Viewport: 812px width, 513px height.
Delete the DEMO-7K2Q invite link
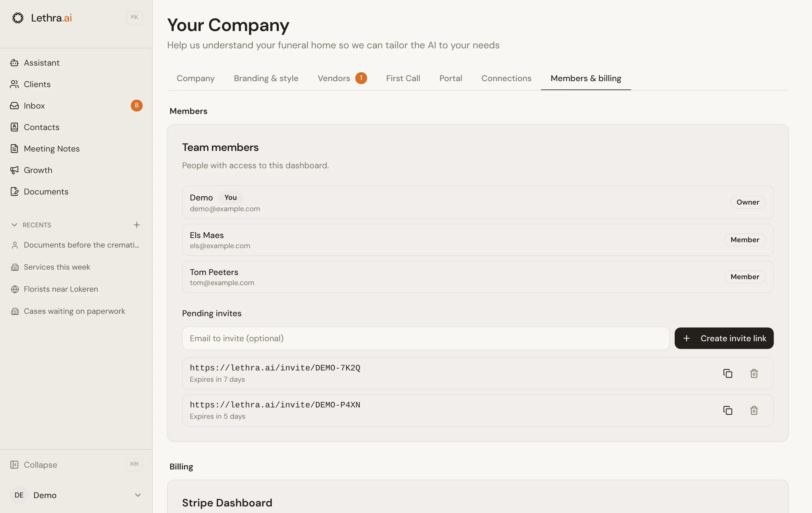coord(754,373)
